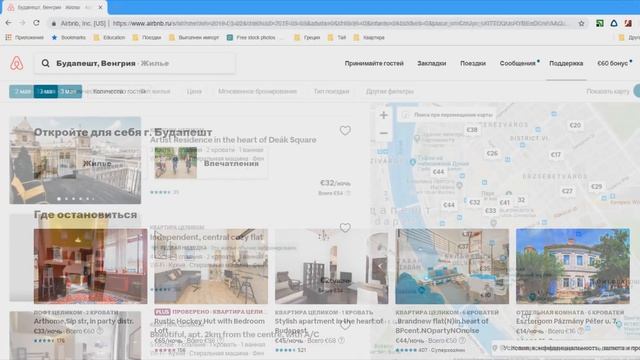The image size is (640, 360).
Task: Save Independent central cozy flat with heart
Action: (x=345, y=227)
